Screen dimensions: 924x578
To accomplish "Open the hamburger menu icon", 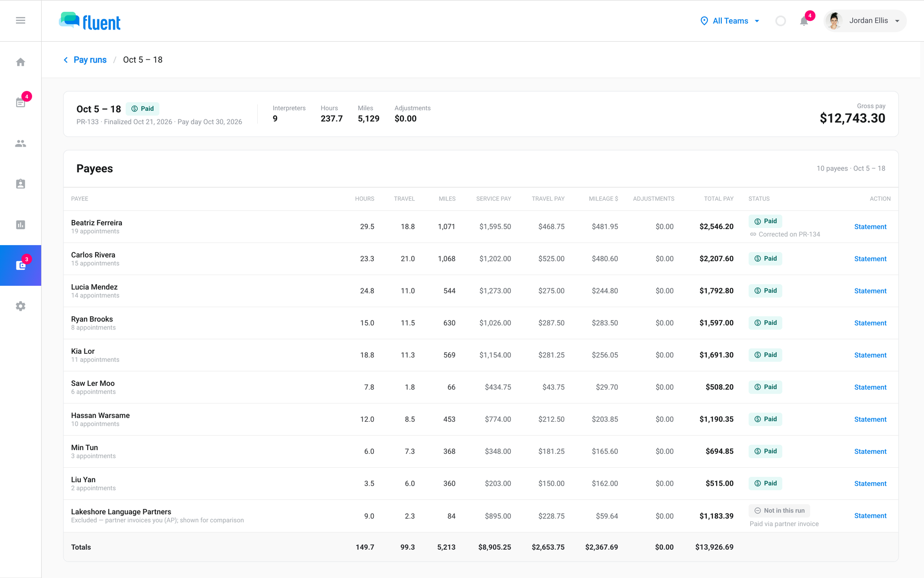I will (20, 20).
